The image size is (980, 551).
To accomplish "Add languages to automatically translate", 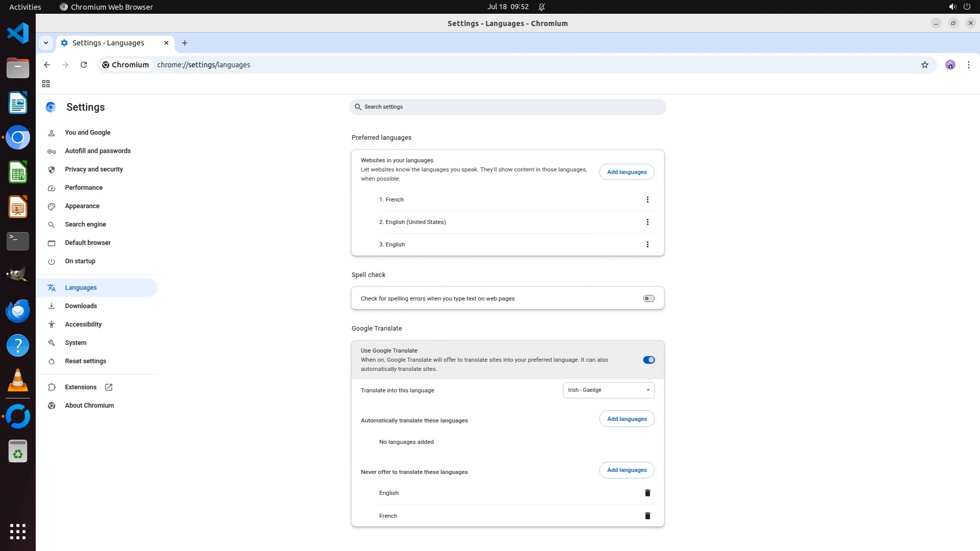I will pos(626,419).
